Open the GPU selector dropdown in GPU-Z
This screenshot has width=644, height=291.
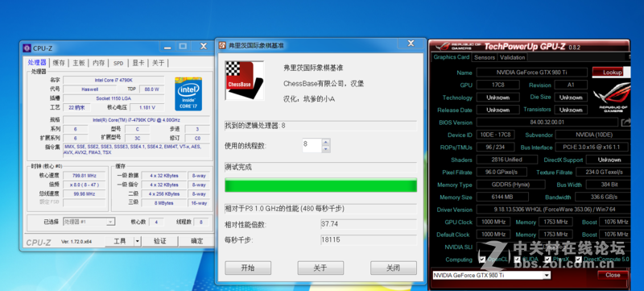(x=547, y=275)
